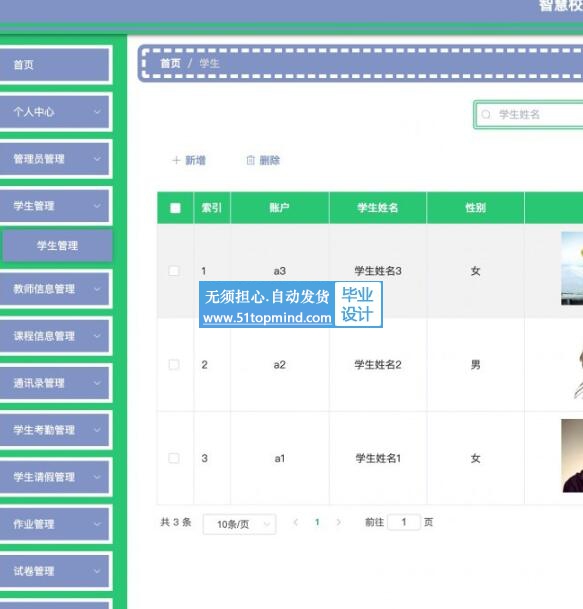Check the row for account a1

(174, 458)
